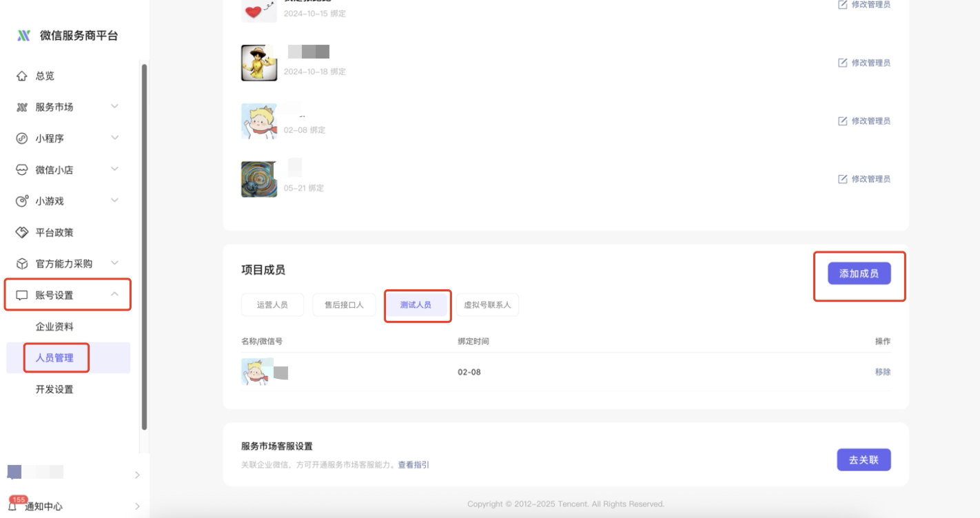Switch to the 运营人员 tab
Viewport: 980px width, 518px height.
coord(272,305)
